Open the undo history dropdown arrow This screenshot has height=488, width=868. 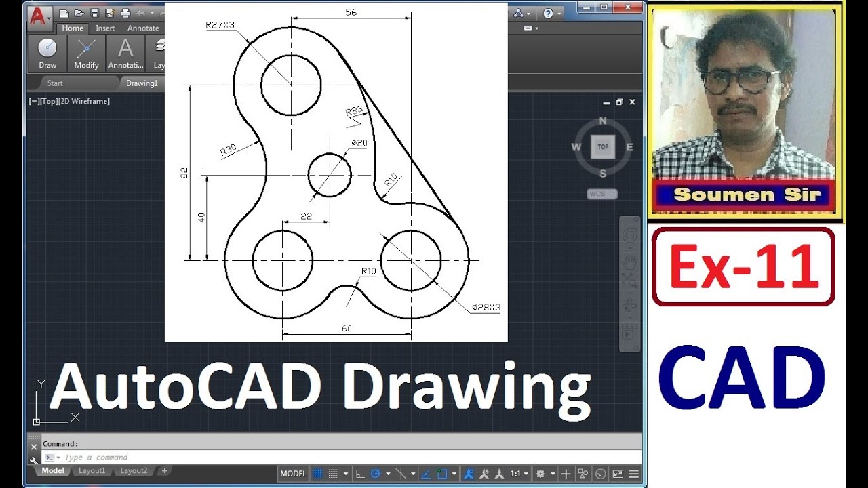(152, 14)
